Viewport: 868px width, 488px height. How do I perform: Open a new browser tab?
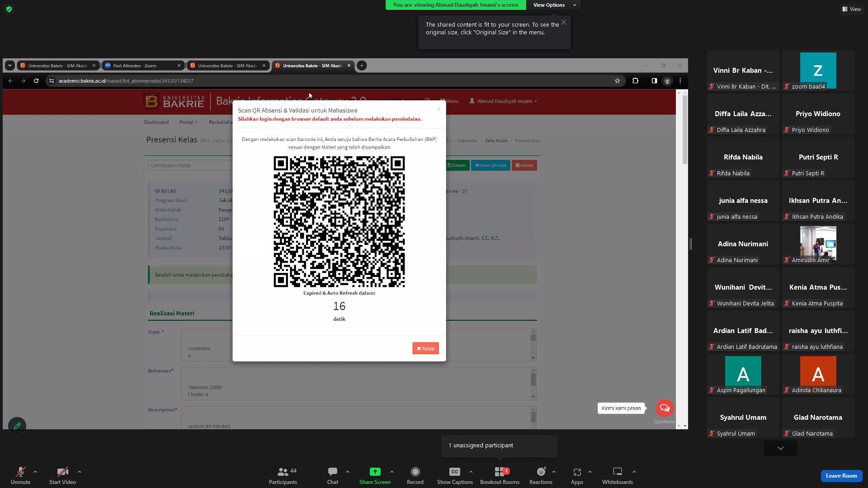(x=362, y=66)
